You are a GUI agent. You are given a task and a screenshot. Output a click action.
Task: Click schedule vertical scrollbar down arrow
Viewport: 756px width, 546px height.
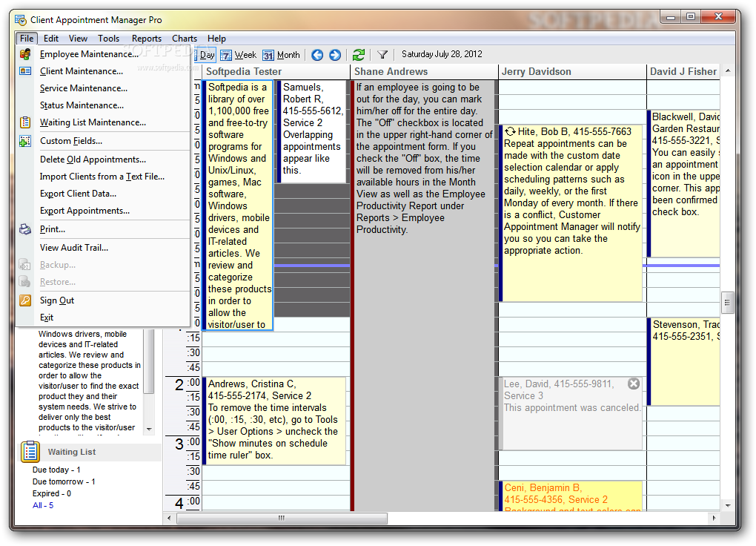(728, 505)
